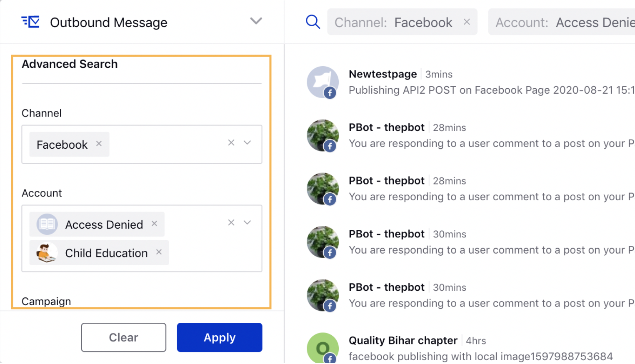
Task: Click the Channel: Facebook filter chip label
Action: tap(393, 22)
